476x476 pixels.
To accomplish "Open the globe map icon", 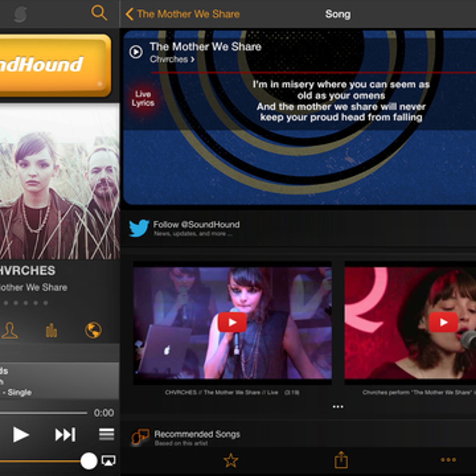I will [x=93, y=330].
